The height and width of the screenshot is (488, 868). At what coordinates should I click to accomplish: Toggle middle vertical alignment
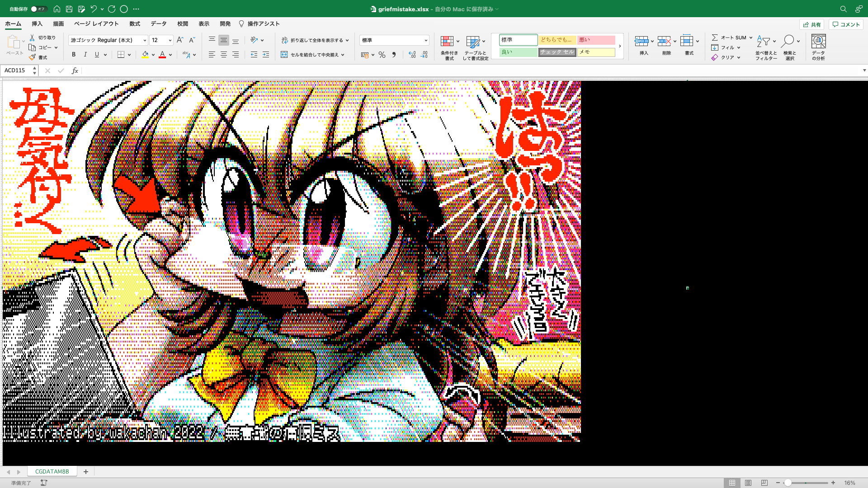pyautogui.click(x=224, y=40)
